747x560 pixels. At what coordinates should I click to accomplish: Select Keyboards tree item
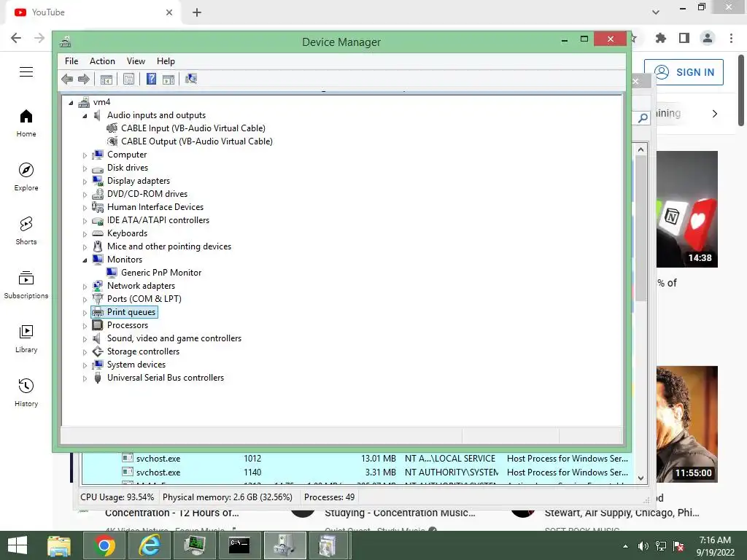point(127,233)
